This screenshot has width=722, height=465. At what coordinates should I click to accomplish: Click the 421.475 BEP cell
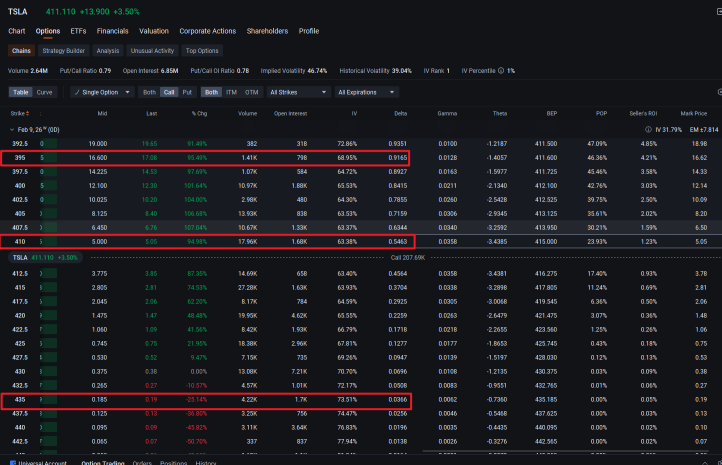(546, 316)
